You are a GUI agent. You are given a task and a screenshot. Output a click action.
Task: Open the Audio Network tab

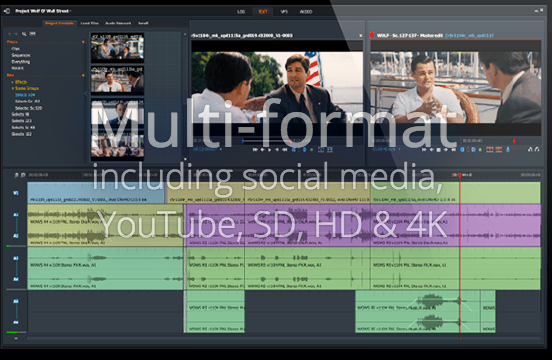coord(118,23)
